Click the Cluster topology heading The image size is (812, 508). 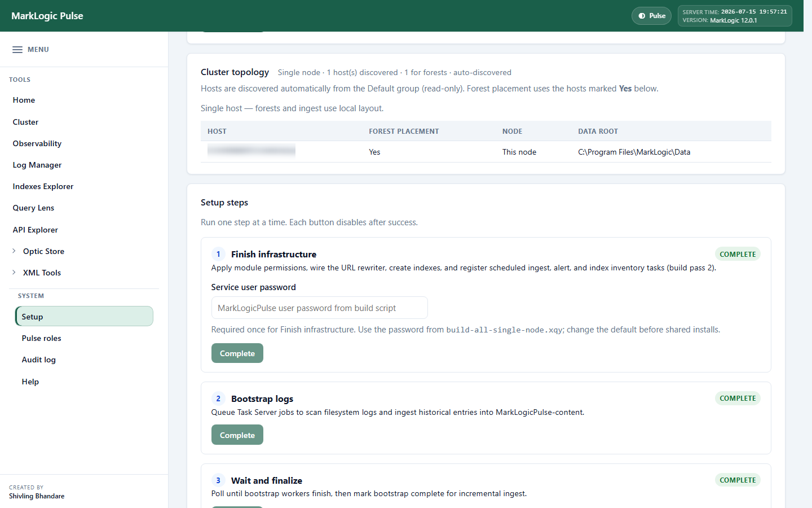coord(235,72)
